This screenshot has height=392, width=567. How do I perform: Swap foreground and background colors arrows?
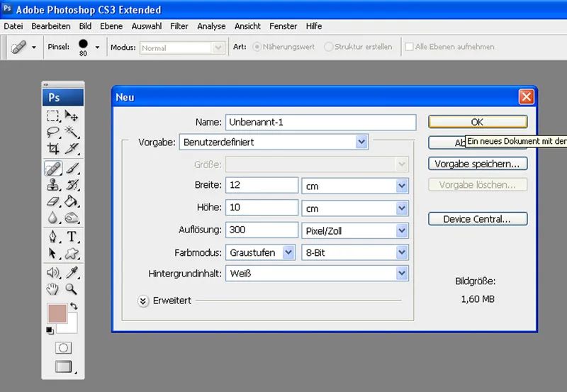74,306
